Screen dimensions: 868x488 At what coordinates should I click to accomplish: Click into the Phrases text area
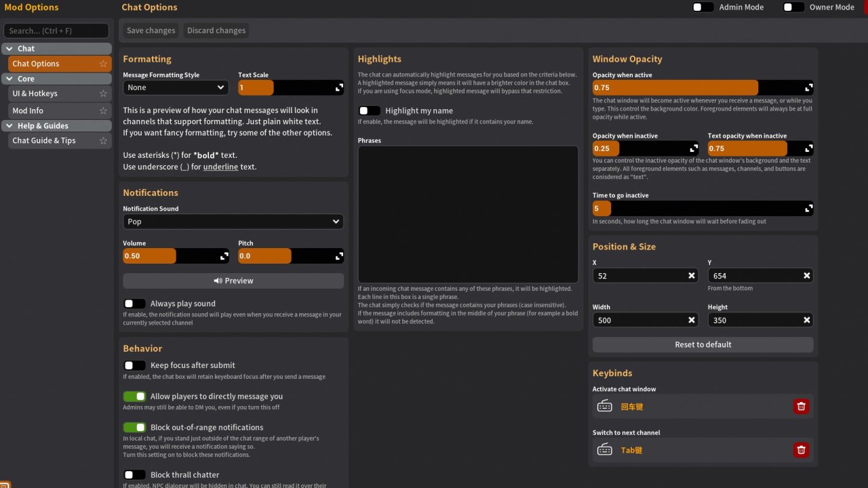click(468, 214)
